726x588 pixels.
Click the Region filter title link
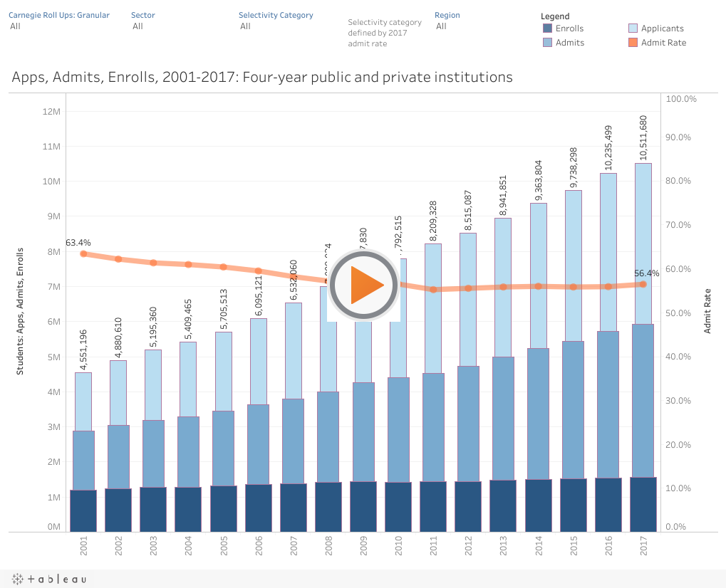tap(447, 15)
